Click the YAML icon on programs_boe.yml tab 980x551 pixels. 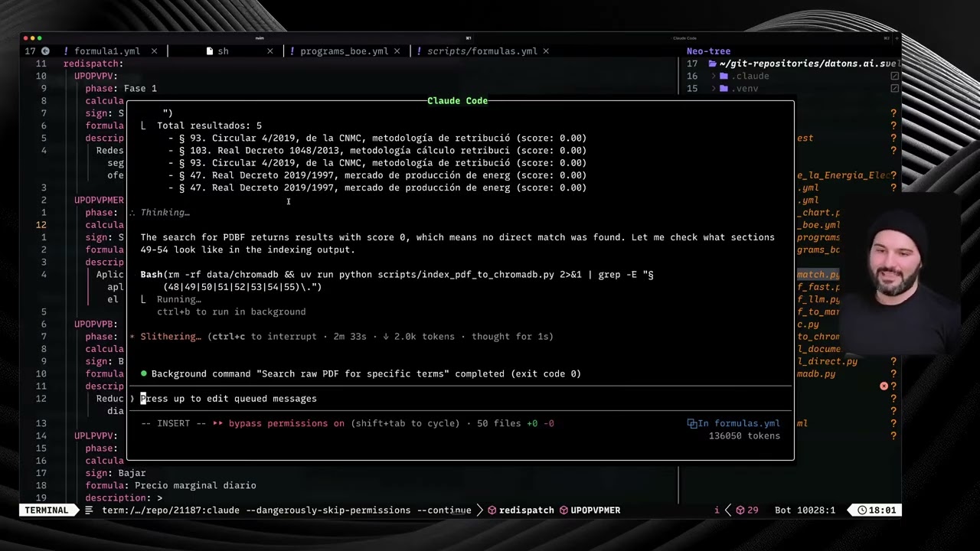pos(292,51)
